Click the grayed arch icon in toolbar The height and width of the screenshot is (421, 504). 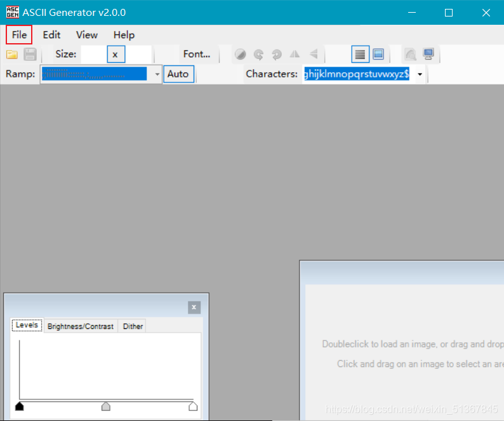411,55
